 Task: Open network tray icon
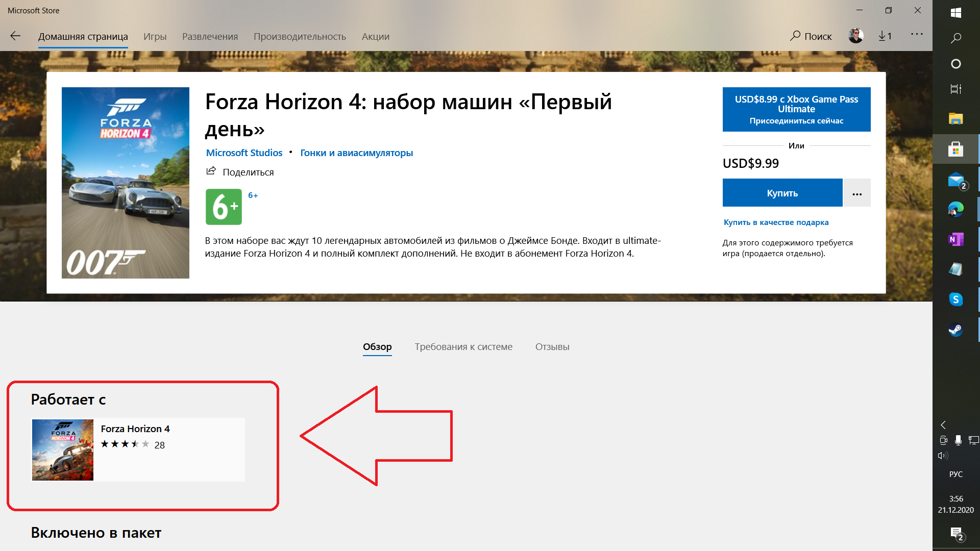pyautogui.click(x=973, y=440)
